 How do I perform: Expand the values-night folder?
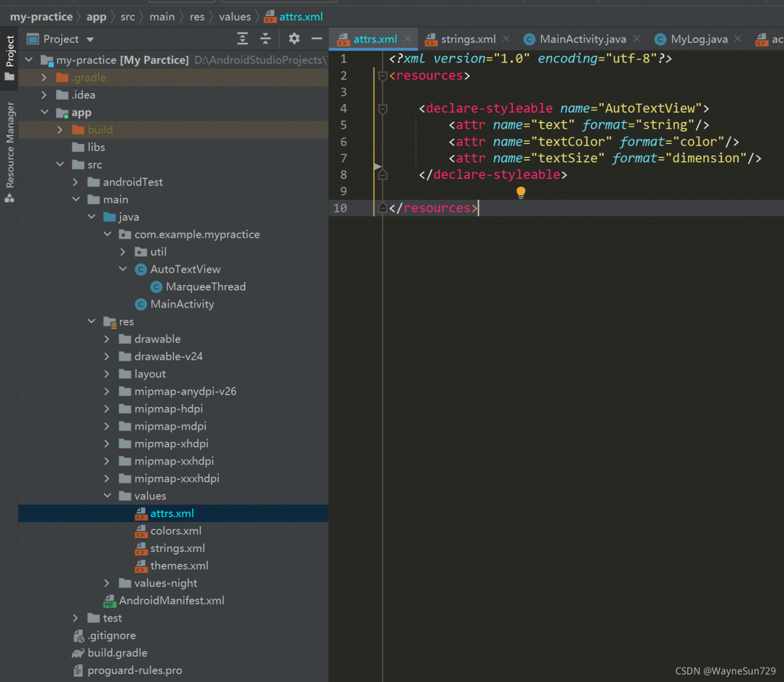point(107,583)
